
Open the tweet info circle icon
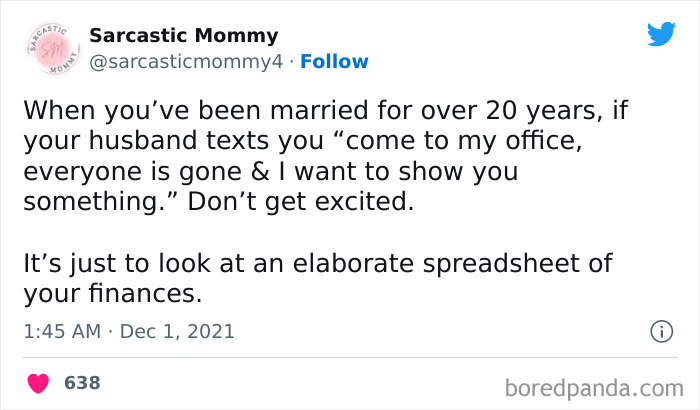(660, 331)
